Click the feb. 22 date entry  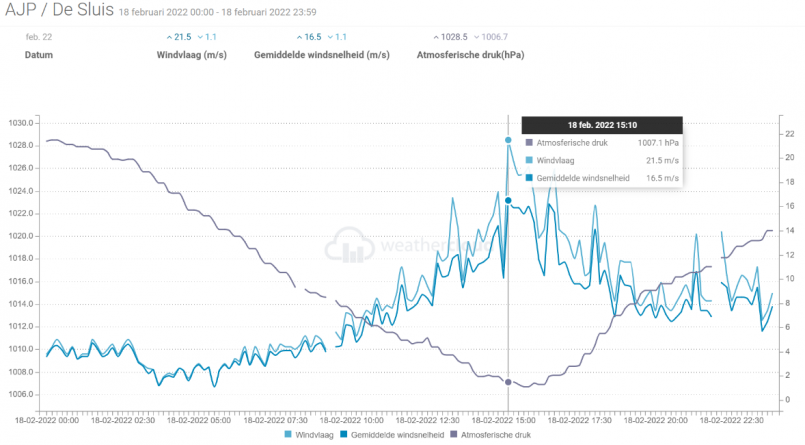point(39,37)
